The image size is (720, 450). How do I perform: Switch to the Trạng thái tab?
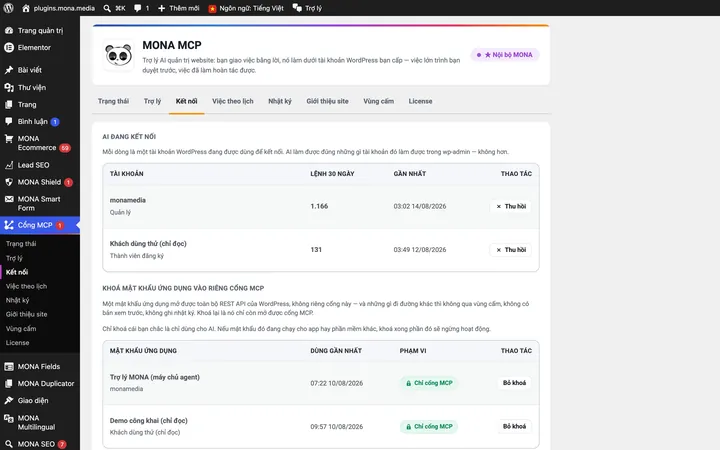(113, 101)
